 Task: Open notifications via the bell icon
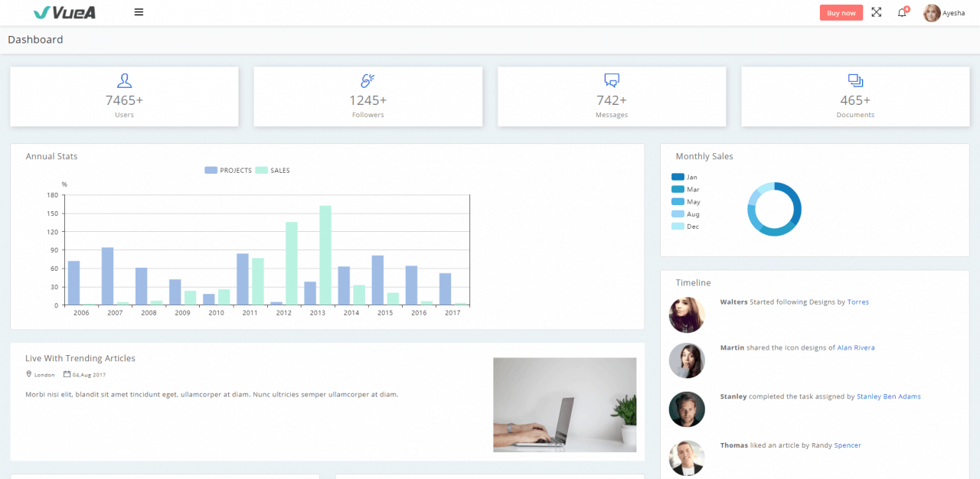click(902, 13)
